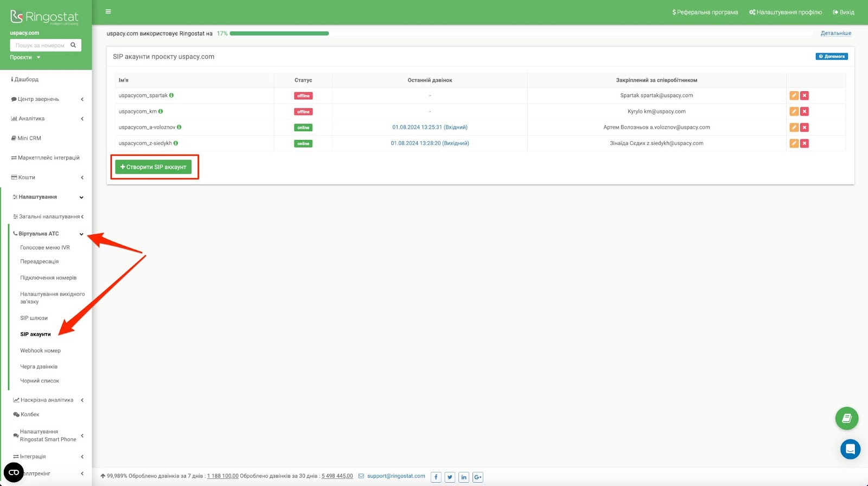Open Дашборд in sidebar
The width and height of the screenshot is (868, 486).
pyautogui.click(x=25, y=79)
